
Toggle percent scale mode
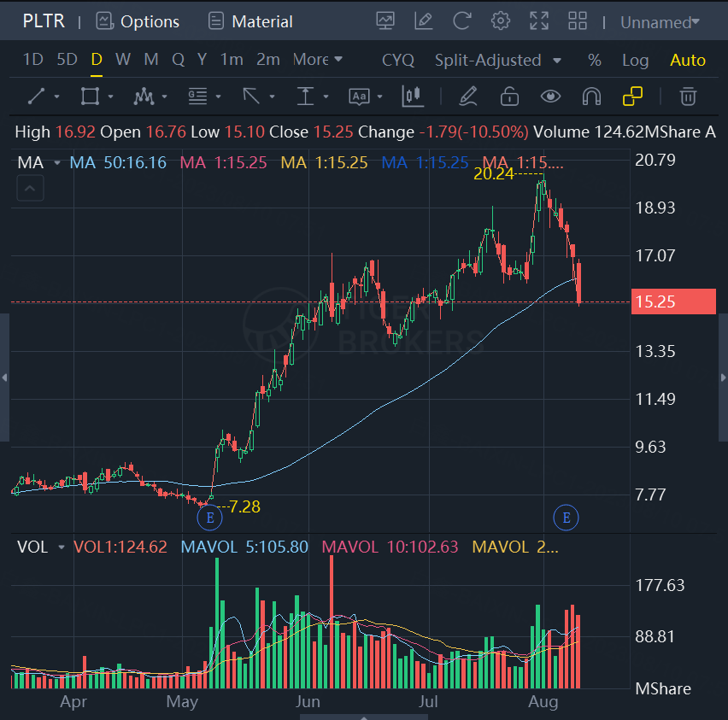595,60
